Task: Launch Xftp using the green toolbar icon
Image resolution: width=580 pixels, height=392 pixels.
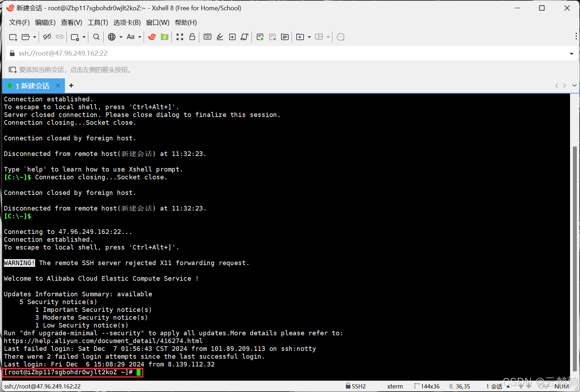Action: point(164,37)
